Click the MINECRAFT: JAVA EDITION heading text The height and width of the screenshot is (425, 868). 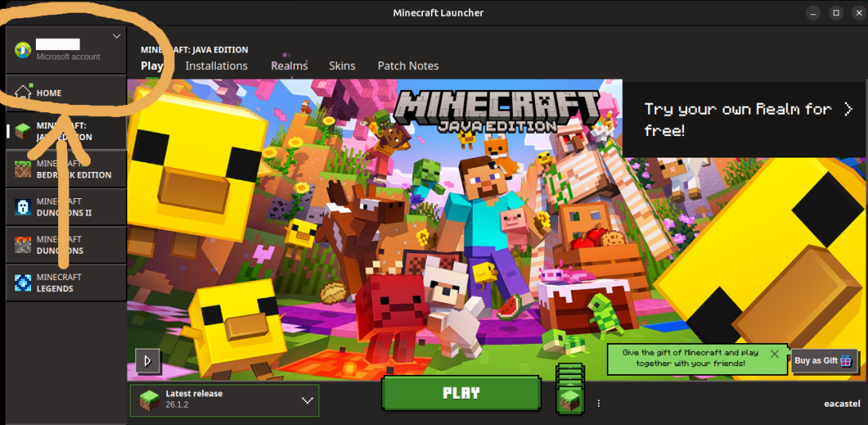tap(194, 50)
